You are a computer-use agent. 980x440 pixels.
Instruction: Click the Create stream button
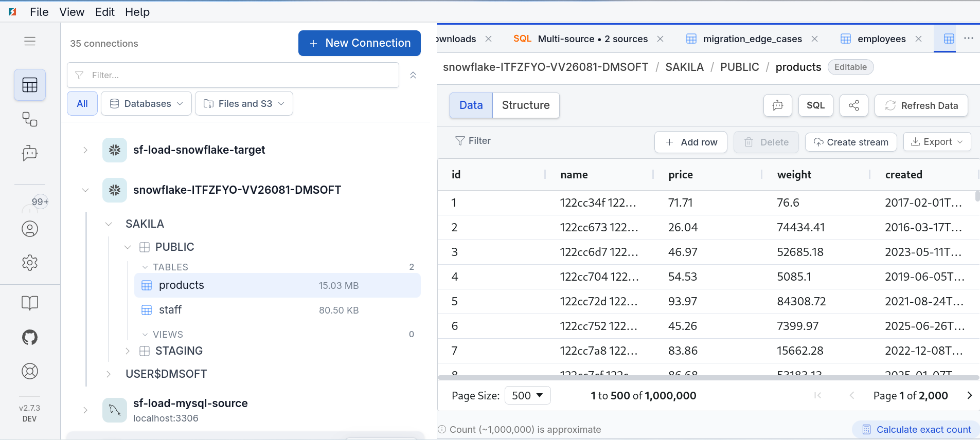(x=851, y=142)
